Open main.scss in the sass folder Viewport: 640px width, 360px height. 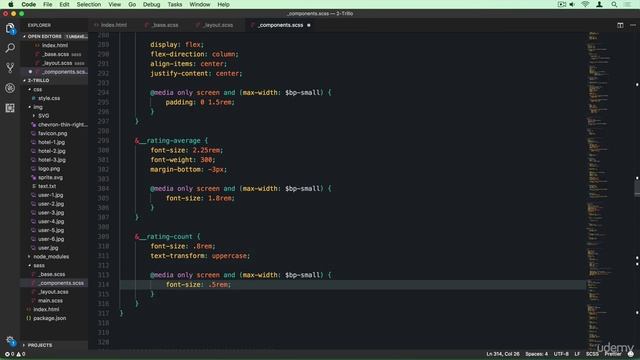tap(50, 300)
